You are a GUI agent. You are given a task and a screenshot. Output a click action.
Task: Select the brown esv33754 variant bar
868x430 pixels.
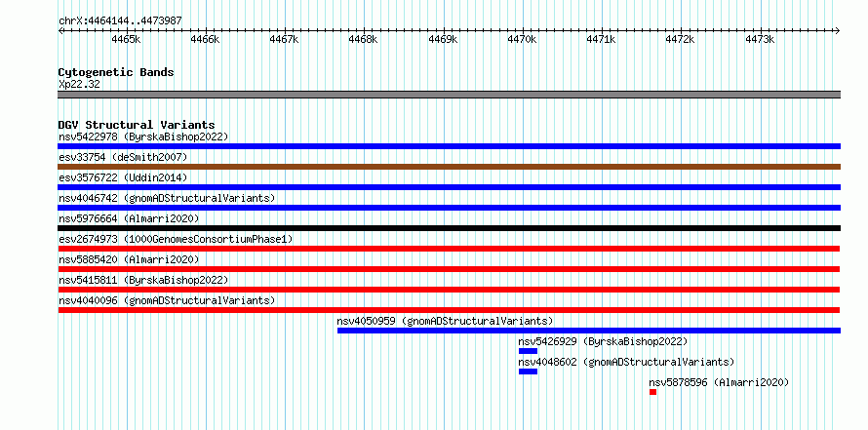pyautogui.click(x=449, y=167)
